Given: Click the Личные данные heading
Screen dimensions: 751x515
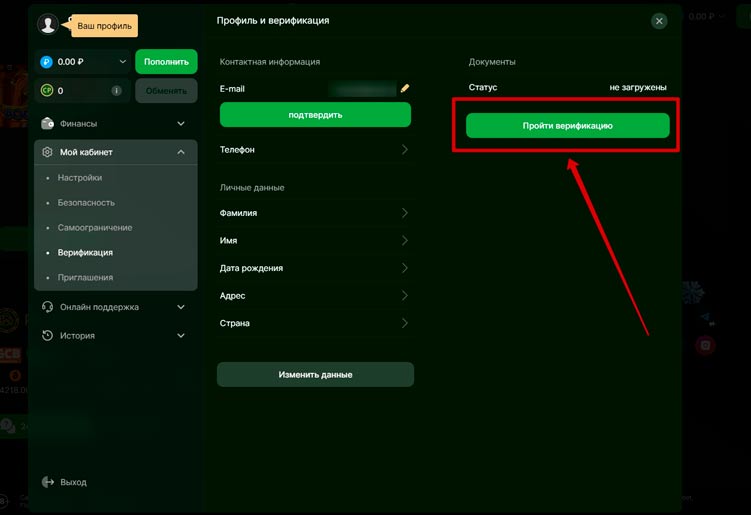Looking at the screenshot, I should coord(252,188).
